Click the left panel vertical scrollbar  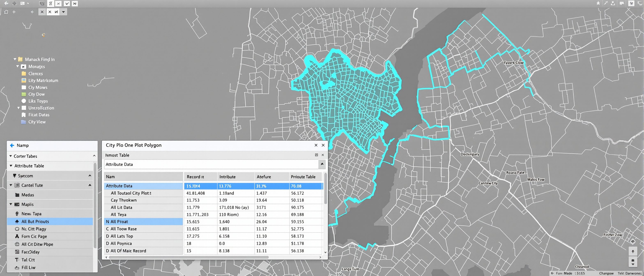click(95, 206)
